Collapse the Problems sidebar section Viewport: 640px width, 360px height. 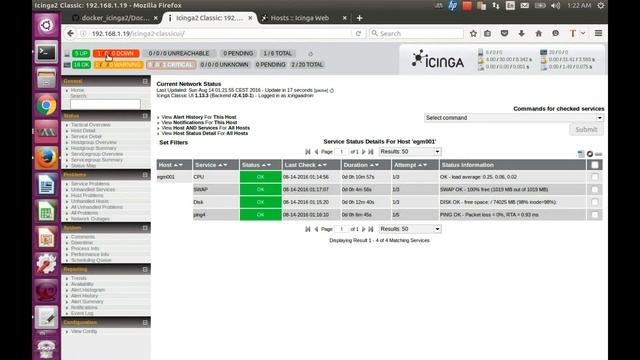click(x=145, y=175)
